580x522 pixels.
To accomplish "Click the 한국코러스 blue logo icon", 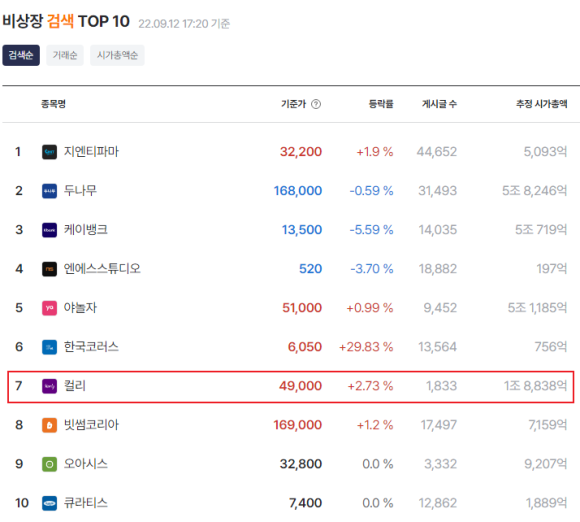I will click(x=49, y=347).
